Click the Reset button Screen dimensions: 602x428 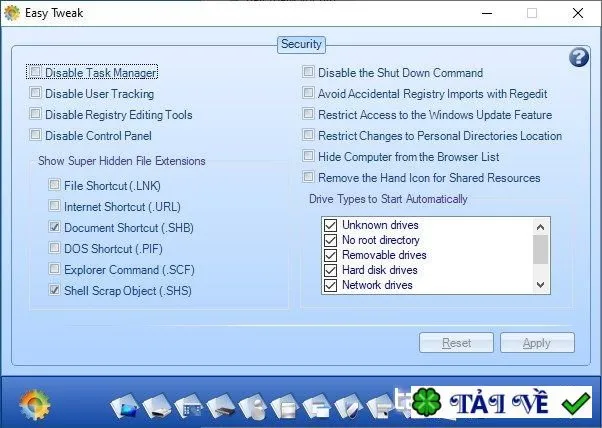tap(456, 342)
